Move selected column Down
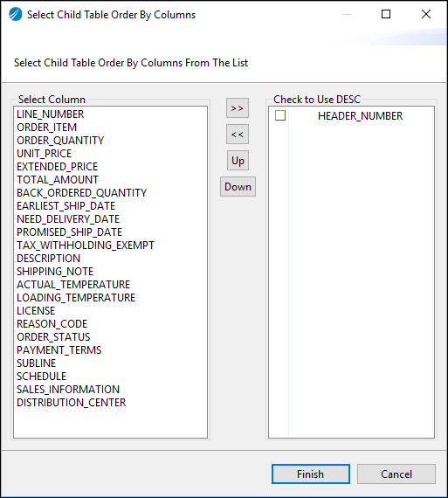Screen dimensions: 448x498 [x=238, y=186]
